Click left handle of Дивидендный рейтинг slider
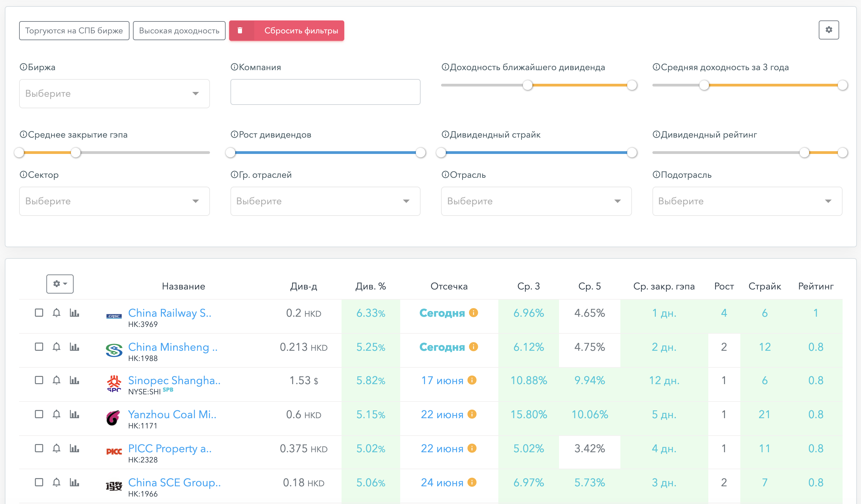This screenshot has width=861, height=504. [804, 152]
